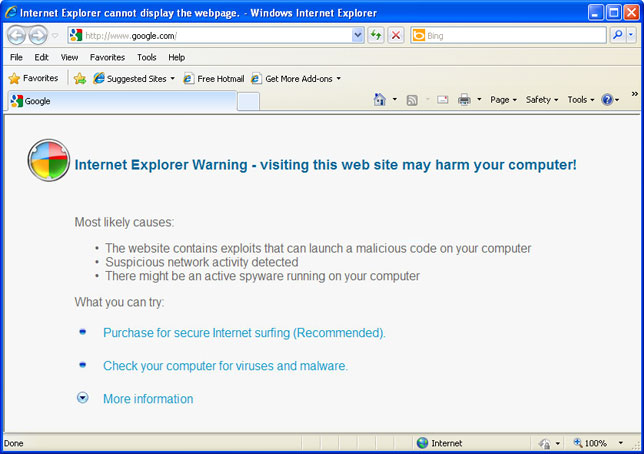Click the New Tab button
The image size is (644, 454).
pos(248,101)
